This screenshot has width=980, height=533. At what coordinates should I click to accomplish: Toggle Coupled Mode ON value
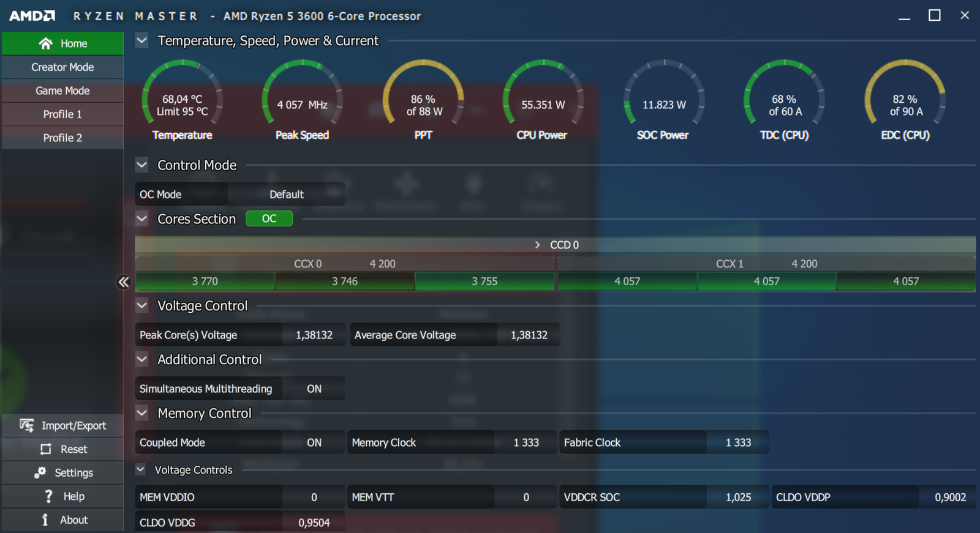(x=314, y=442)
